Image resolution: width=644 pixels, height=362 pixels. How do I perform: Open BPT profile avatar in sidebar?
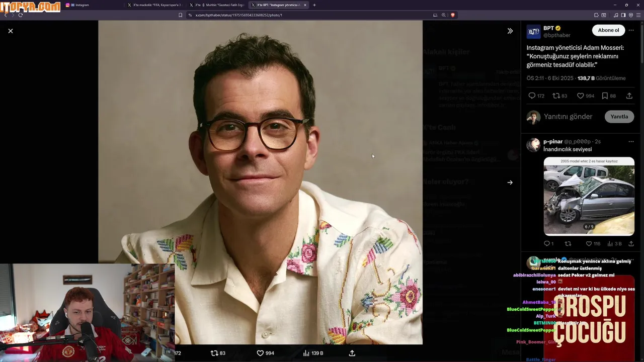[533, 32]
